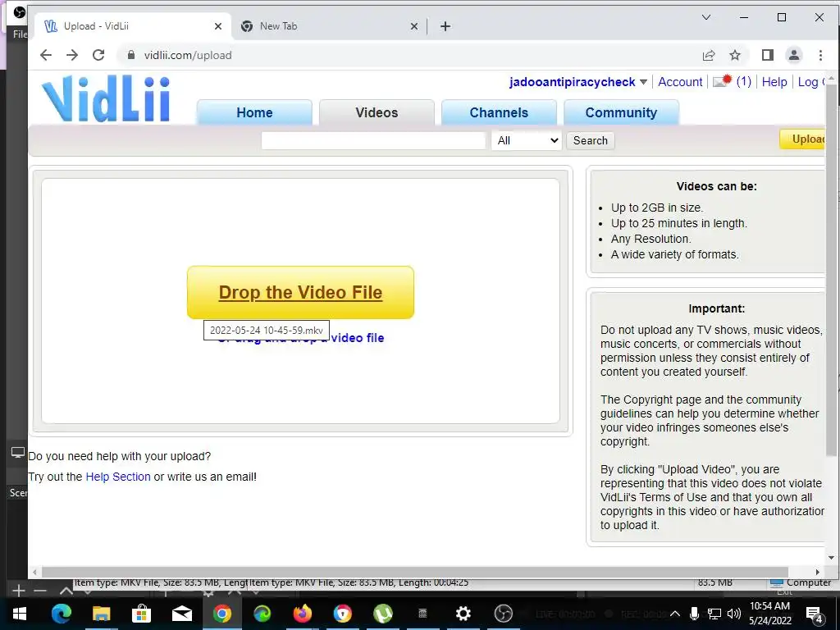The height and width of the screenshot is (630, 840).
Task: Open the (1) messages link
Action: 743,81
